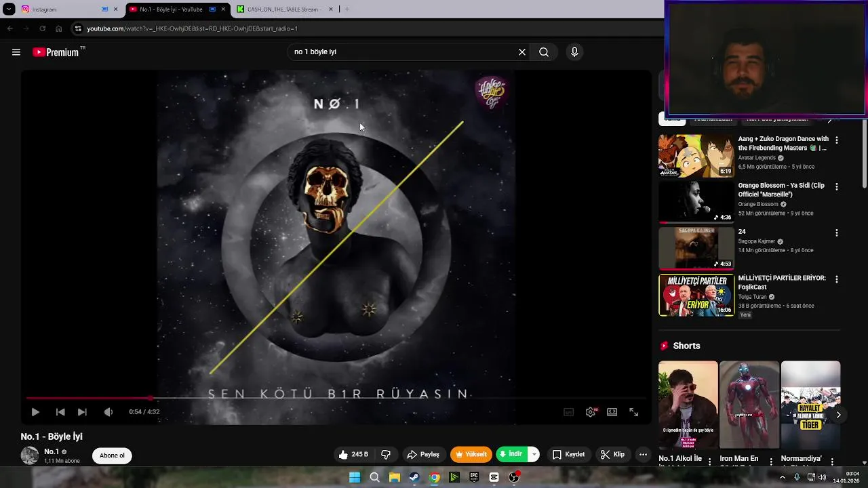The height and width of the screenshot is (488, 868).
Task: Open the Sagopa Kajmer '24' thumbnail
Action: coord(696,248)
